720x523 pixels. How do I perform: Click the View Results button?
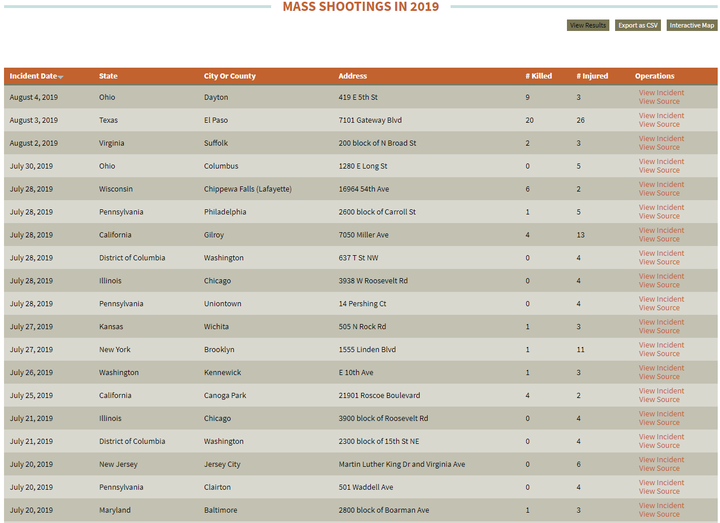point(588,25)
